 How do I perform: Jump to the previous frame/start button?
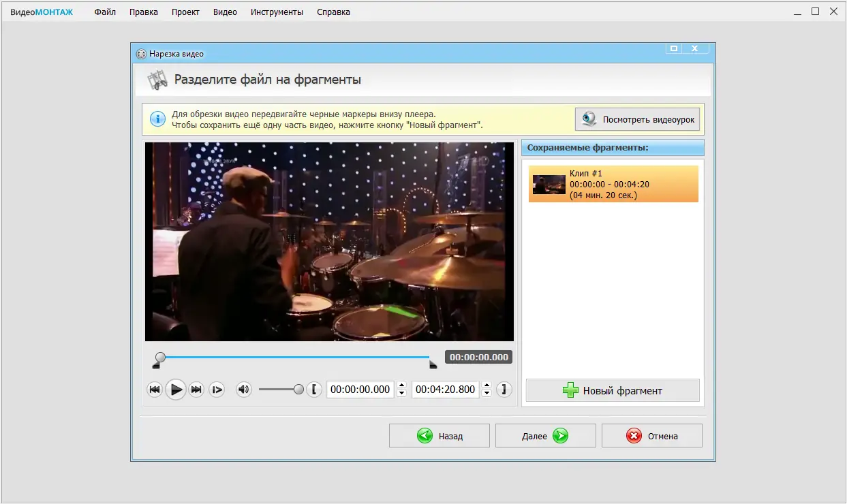pyautogui.click(x=155, y=390)
